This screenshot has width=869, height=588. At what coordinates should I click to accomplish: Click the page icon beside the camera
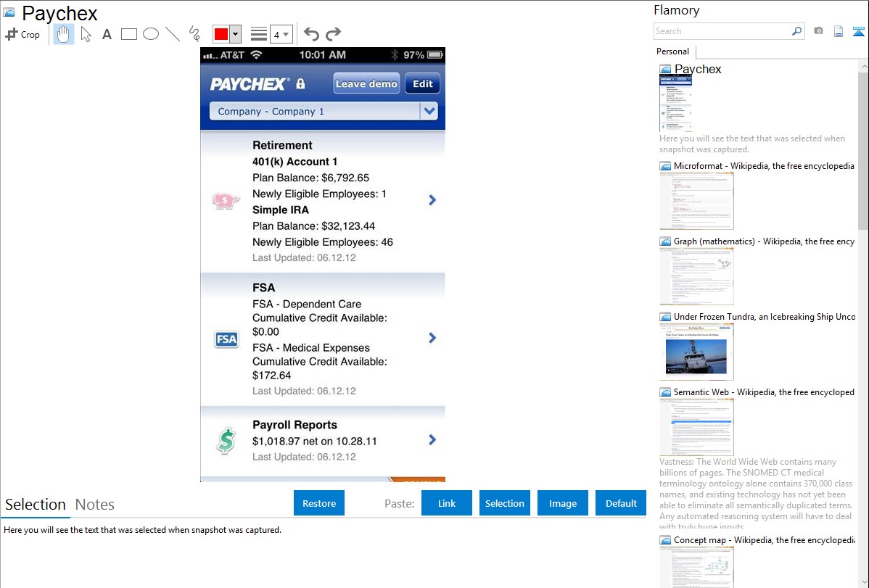(x=839, y=31)
